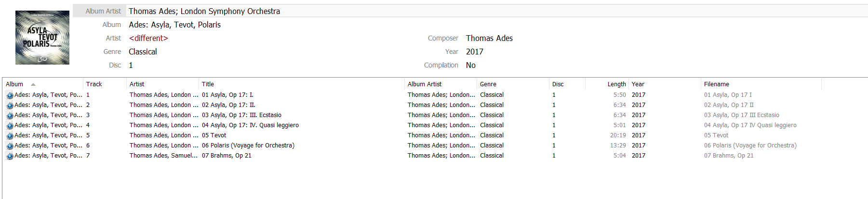Screen dimensions: 868x199
Task: Sort list by Track column header
Action: pyautogui.click(x=94, y=84)
